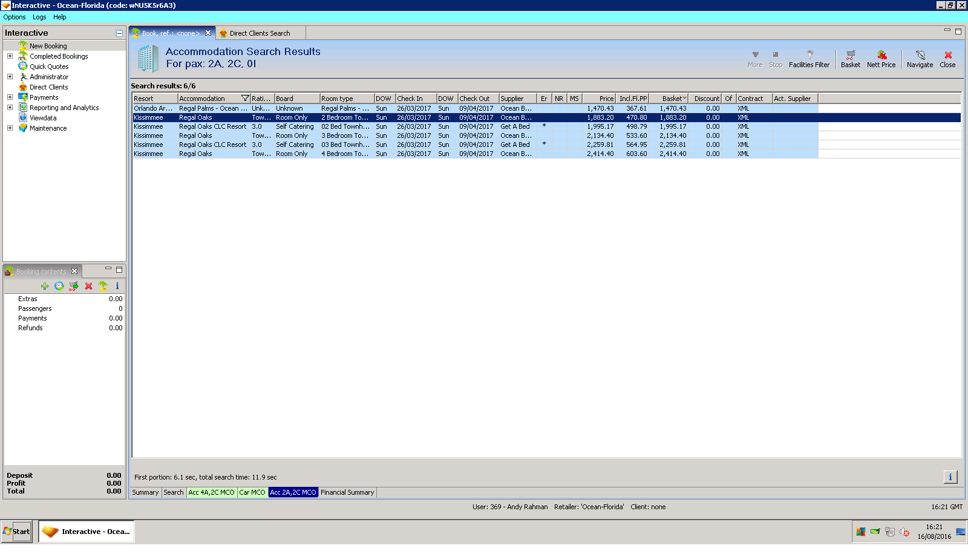Click the clock icon in Booking contents

coord(59,286)
